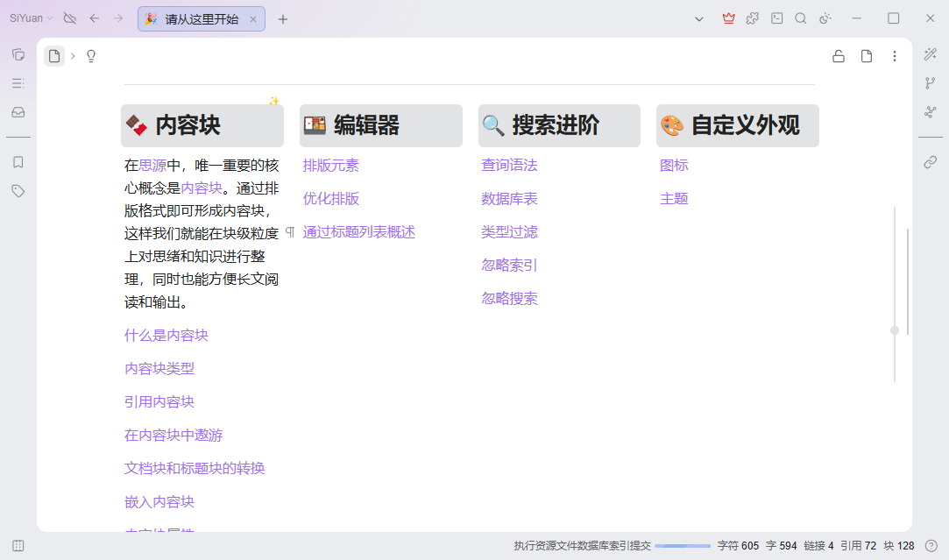Click the 块 128 status count
The width and height of the screenshot is (949, 560).
coord(899,546)
